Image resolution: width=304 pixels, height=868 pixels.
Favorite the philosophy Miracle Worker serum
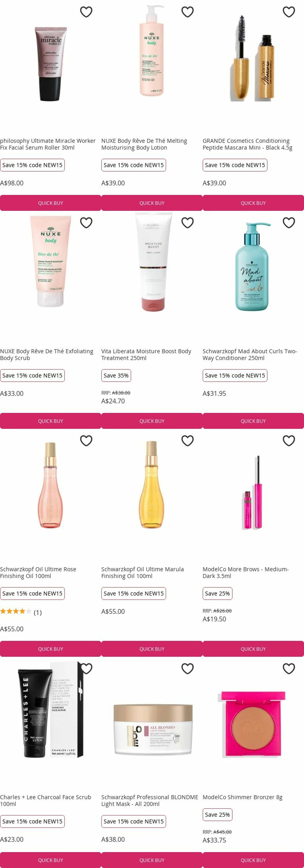click(86, 12)
